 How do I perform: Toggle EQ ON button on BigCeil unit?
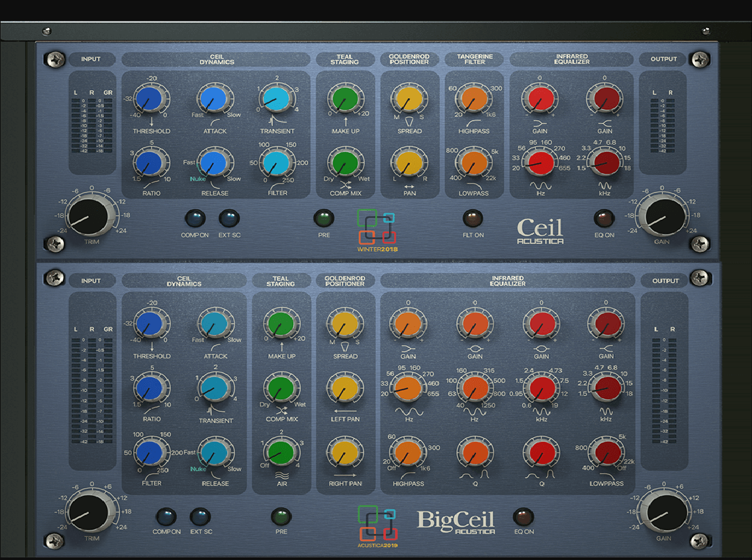[x=524, y=517]
